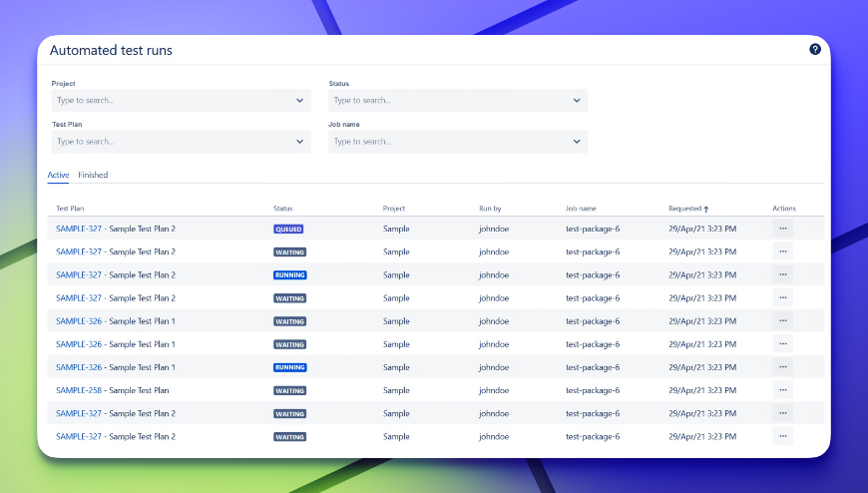
Task: Select '29/Apr/21 3:23 PM' in QUEUED row
Action: pyautogui.click(x=702, y=229)
